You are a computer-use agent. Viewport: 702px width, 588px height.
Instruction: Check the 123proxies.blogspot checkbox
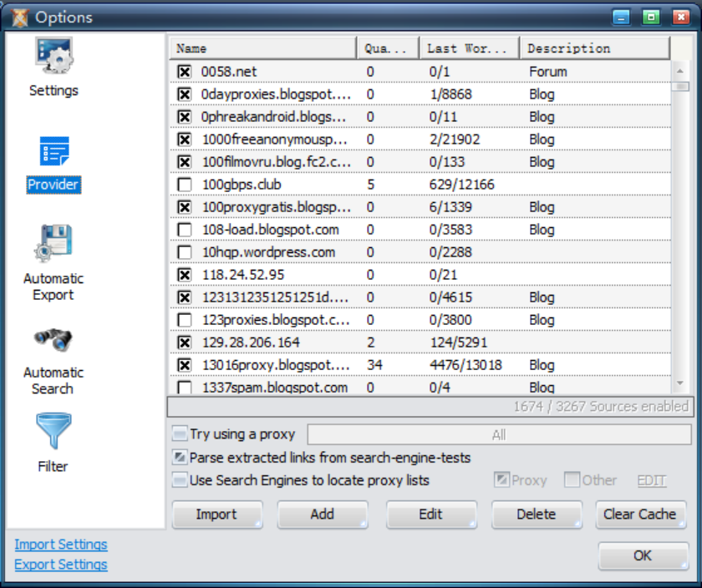tap(185, 320)
